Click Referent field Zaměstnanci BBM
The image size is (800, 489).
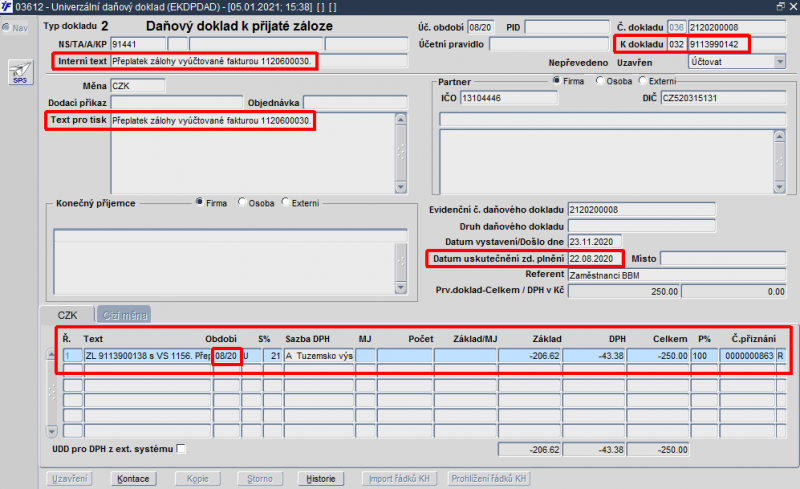(677, 275)
